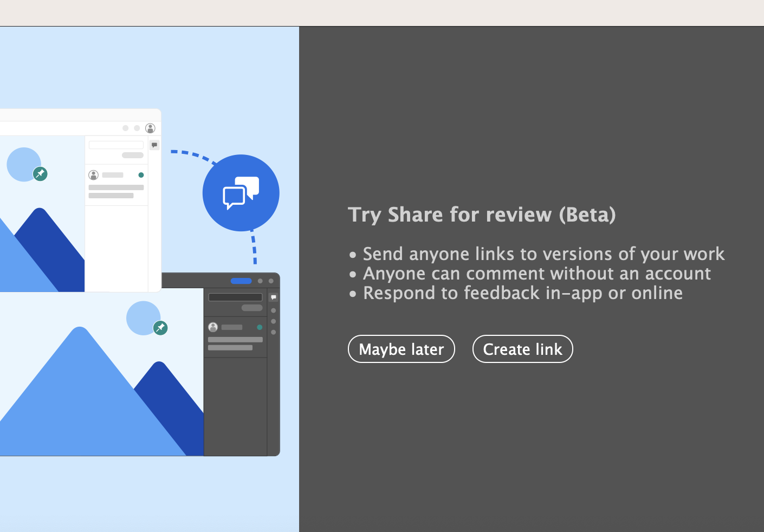The height and width of the screenshot is (532, 764).
Task: Click the green pin marker on the bottom illustration
Action: (x=160, y=327)
